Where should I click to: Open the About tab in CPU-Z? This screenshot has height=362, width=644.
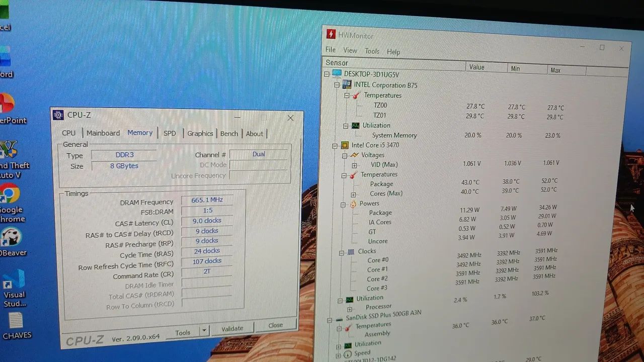tap(255, 133)
